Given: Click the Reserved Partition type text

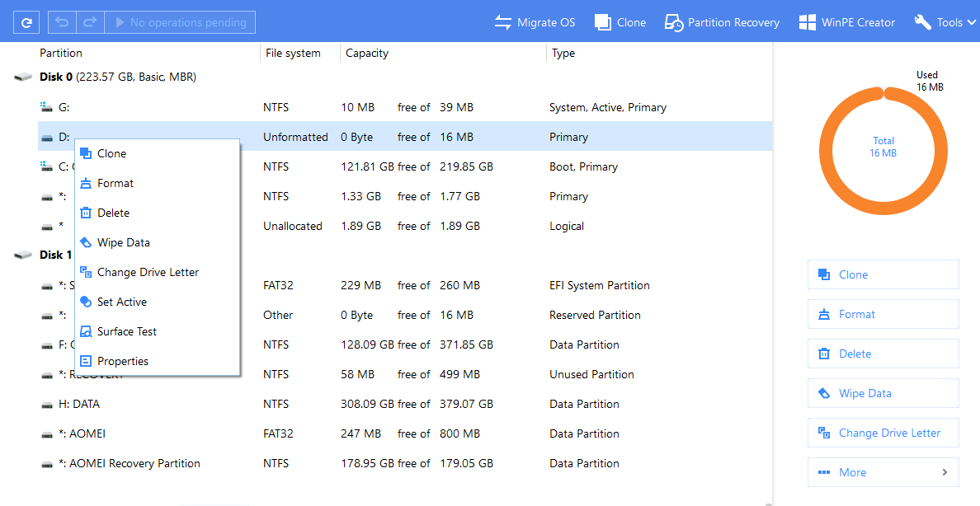Looking at the screenshot, I should coord(595,316).
